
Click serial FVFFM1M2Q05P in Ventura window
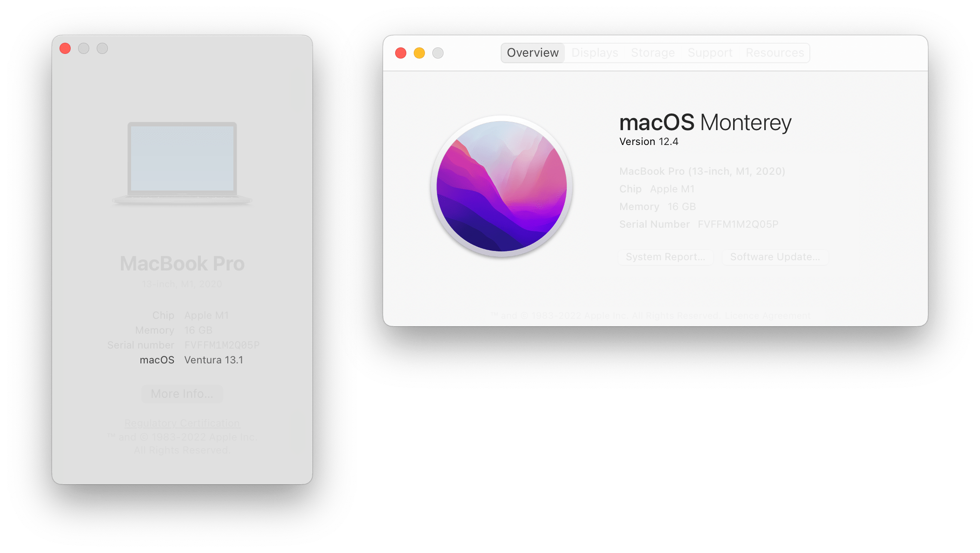[222, 345]
